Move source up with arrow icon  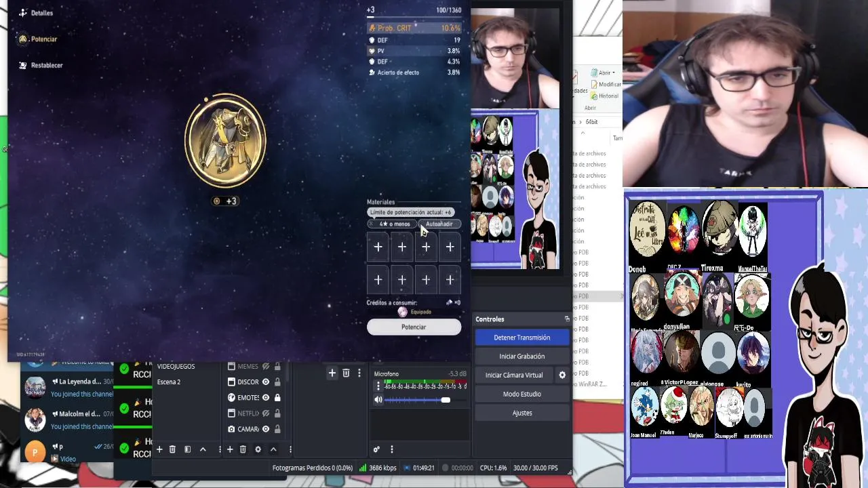pyautogui.click(x=273, y=449)
